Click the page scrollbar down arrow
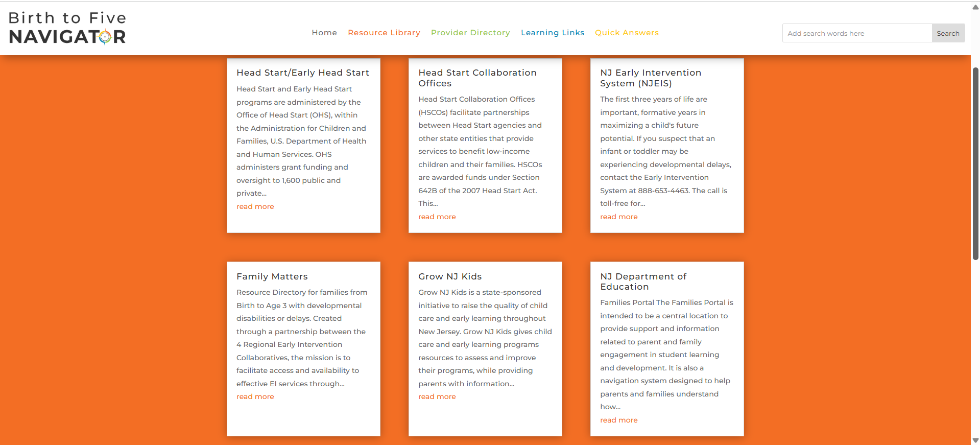This screenshot has width=980, height=445. pos(975,440)
